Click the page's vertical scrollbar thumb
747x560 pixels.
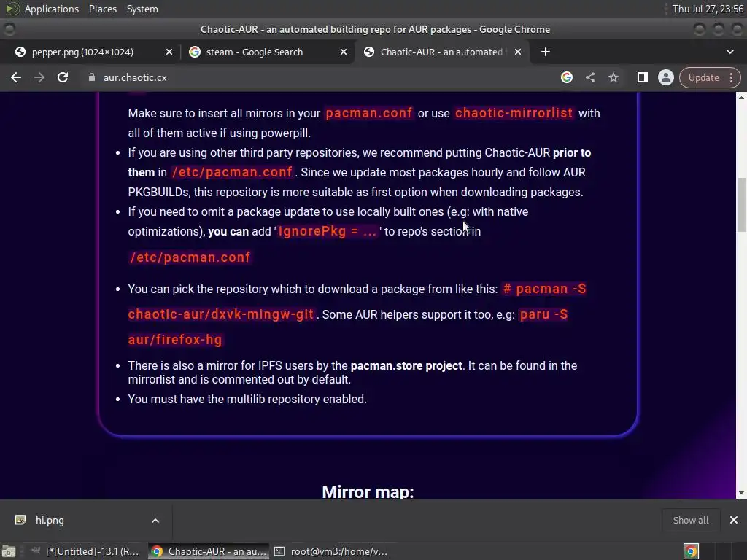[741, 204]
